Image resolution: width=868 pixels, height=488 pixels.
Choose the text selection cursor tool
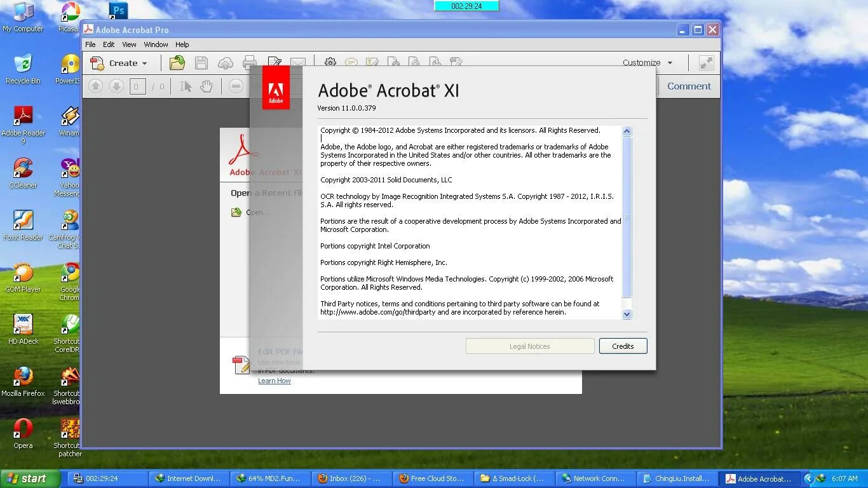(186, 86)
